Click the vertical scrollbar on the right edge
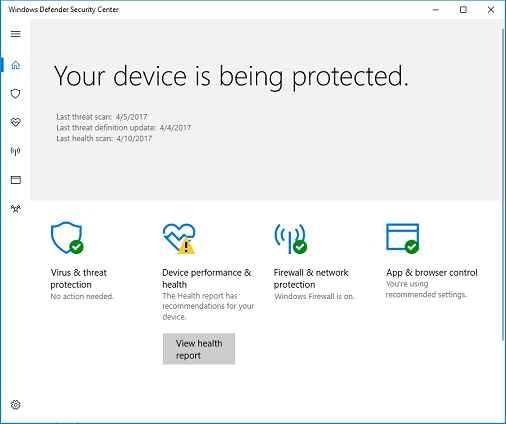 tap(503, 185)
